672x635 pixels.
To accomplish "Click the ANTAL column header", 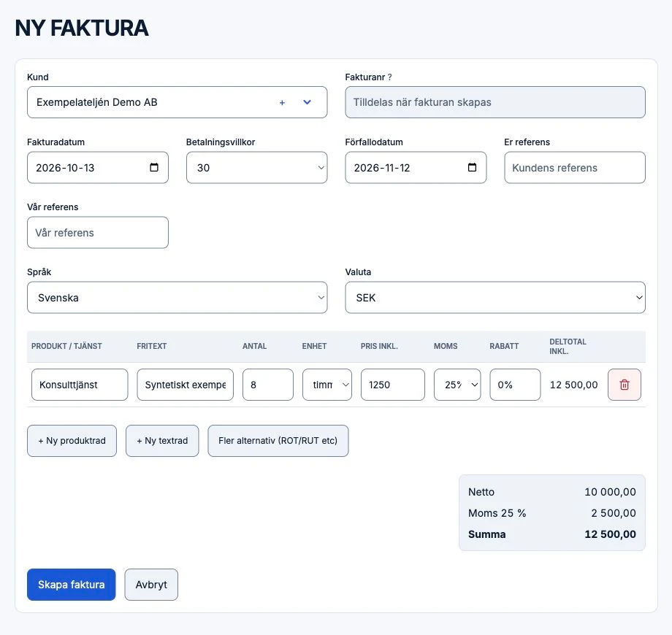I will (x=255, y=346).
